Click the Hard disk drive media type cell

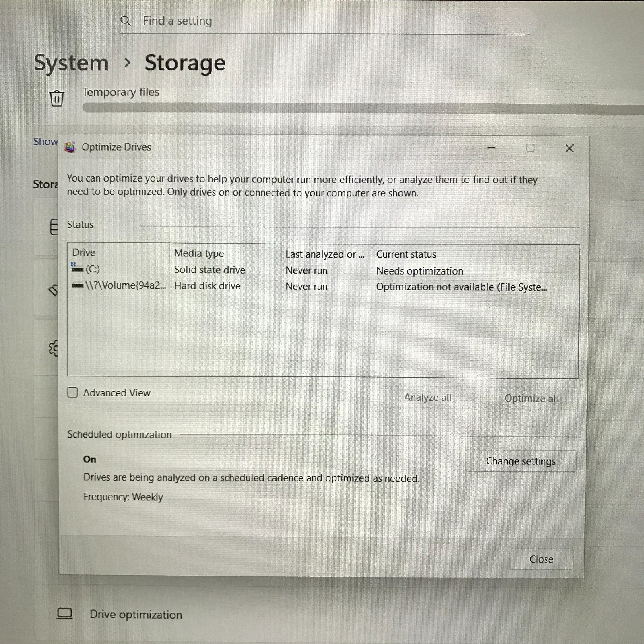[207, 286]
